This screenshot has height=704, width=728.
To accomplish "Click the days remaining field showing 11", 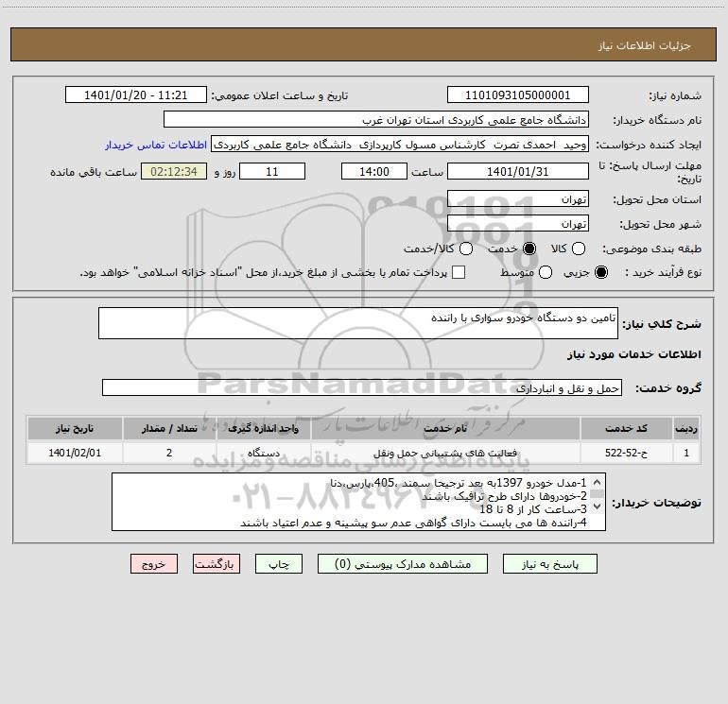I will [x=272, y=171].
